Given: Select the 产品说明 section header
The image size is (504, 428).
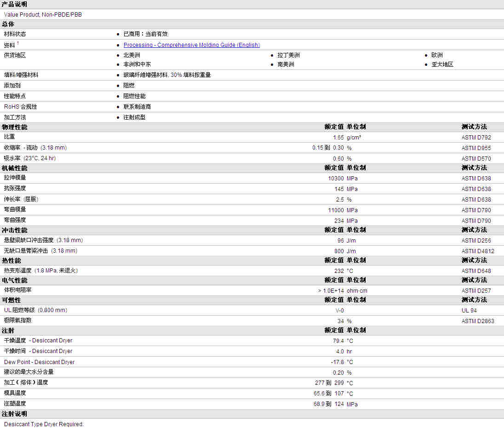Looking at the screenshot, I should tap(14, 4).
